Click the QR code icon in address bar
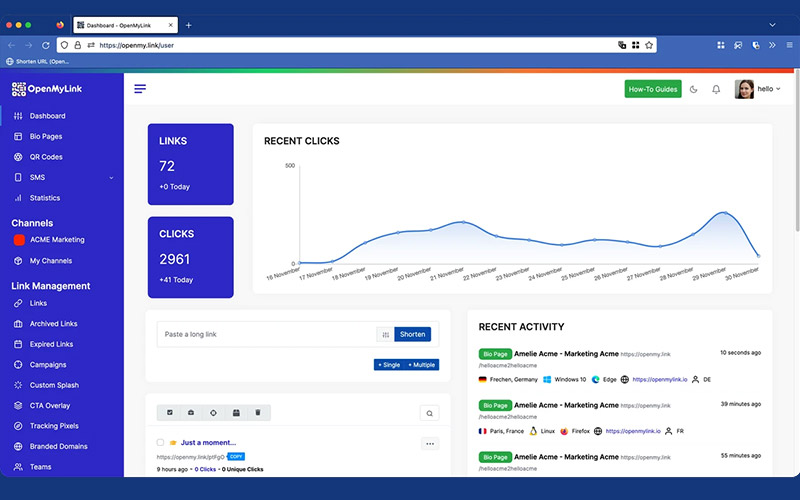This screenshot has height=500, width=800. [635, 45]
